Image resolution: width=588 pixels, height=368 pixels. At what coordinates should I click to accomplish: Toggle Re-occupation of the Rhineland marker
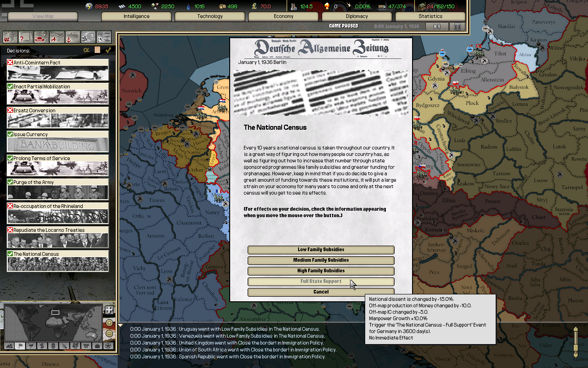click(10, 206)
